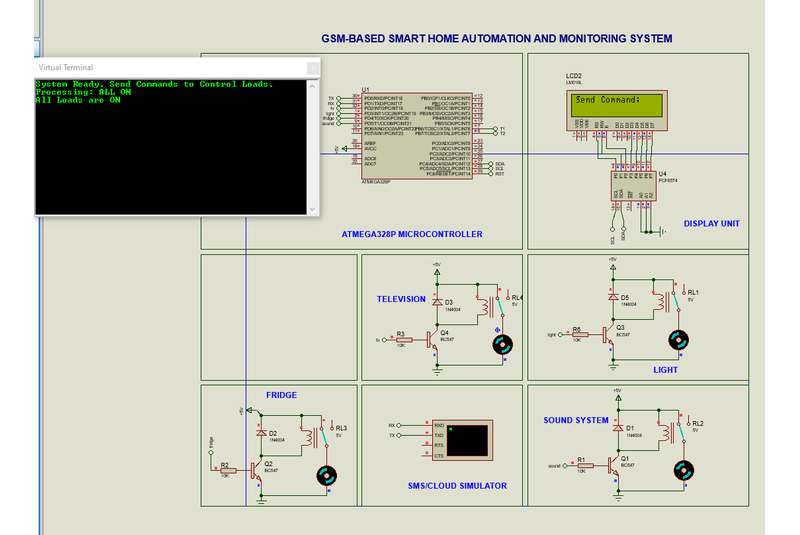800x535 pixels.
Task: Select the virtual terminal component in SMS/Cloud Simulator
Action: click(462, 440)
